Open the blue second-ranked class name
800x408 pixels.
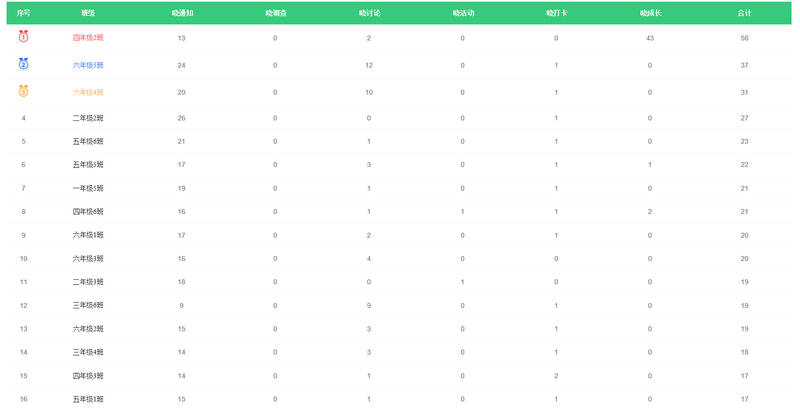click(x=88, y=65)
